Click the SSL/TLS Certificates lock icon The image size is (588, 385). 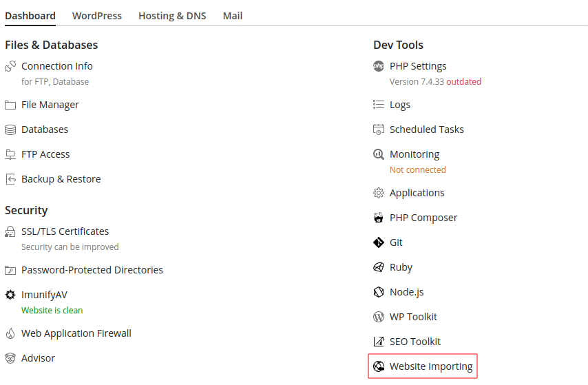click(x=10, y=231)
